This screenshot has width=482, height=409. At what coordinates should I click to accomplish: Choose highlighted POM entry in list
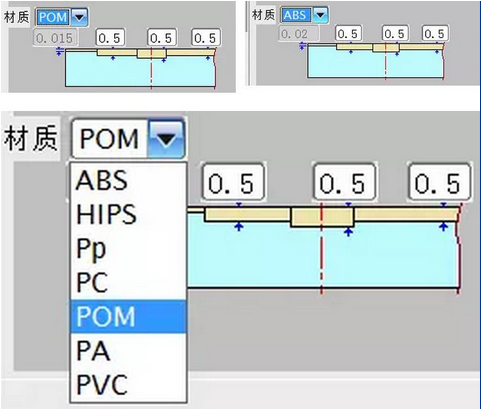128,316
